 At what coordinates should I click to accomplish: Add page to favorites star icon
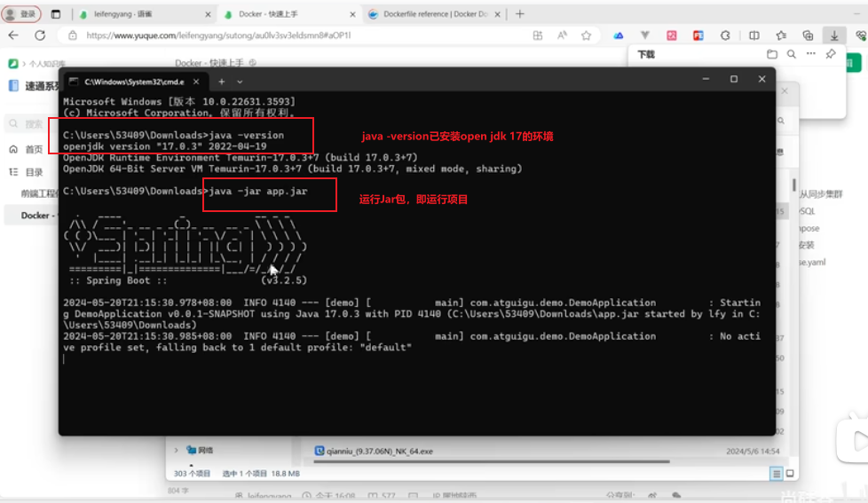point(587,35)
